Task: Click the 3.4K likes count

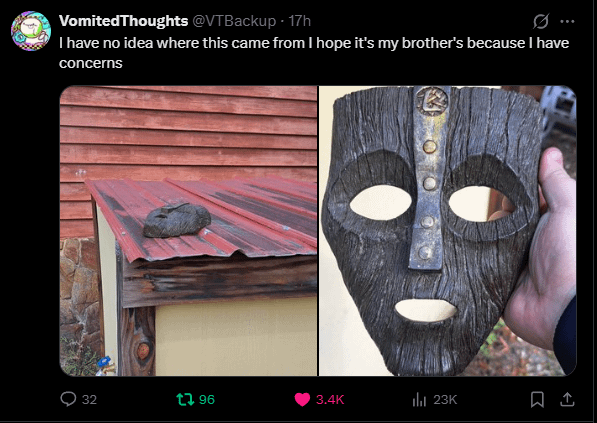Action: tap(330, 399)
